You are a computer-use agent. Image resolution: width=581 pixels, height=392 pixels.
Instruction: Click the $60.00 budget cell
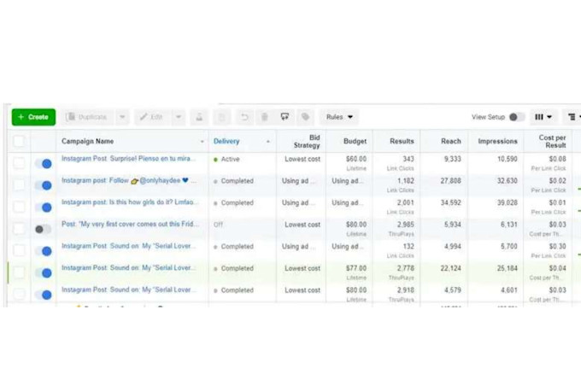coord(356,159)
